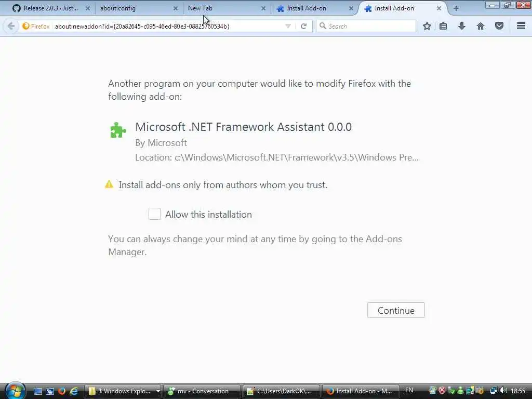Image resolution: width=532 pixels, height=399 pixels.
Task: Click the Continue button
Action: pos(396,310)
